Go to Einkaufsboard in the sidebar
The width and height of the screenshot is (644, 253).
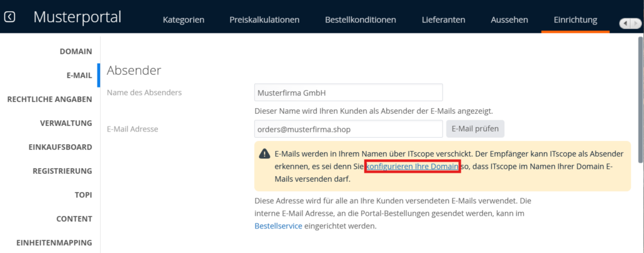(x=60, y=147)
